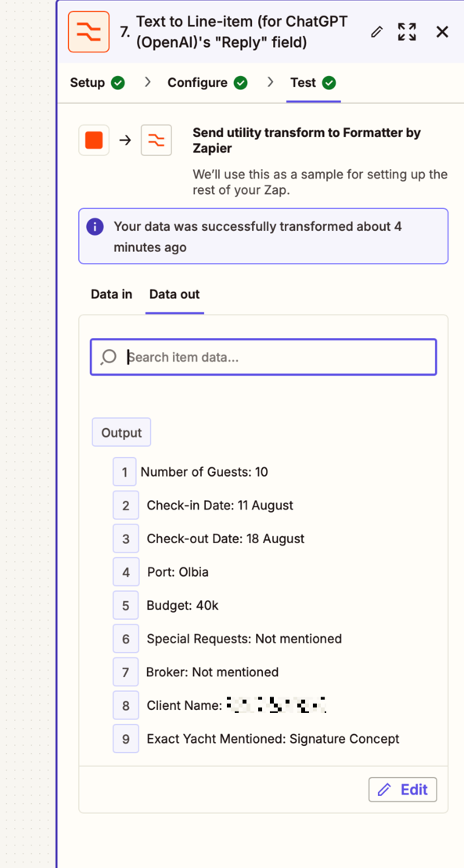The height and width of the screenshot is (868, 464).
Task: Click the info icon in success banner
Action: pyautogui.click(x=95, y=226)
